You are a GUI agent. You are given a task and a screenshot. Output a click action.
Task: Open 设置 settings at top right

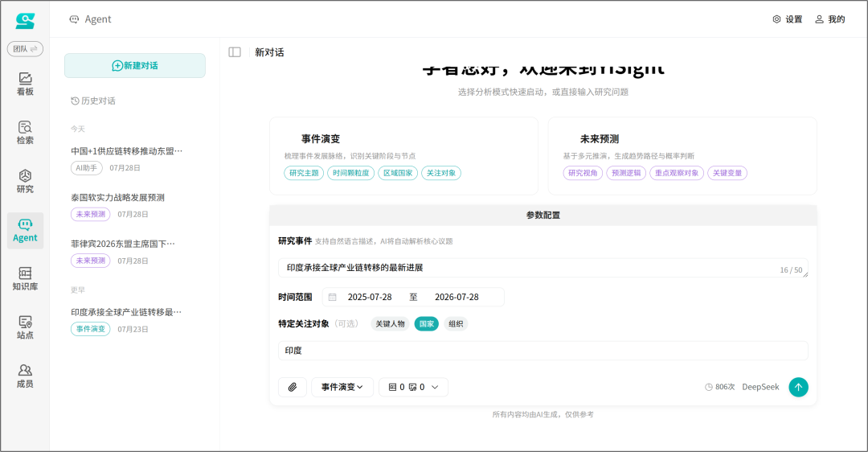tap(787, 19)
